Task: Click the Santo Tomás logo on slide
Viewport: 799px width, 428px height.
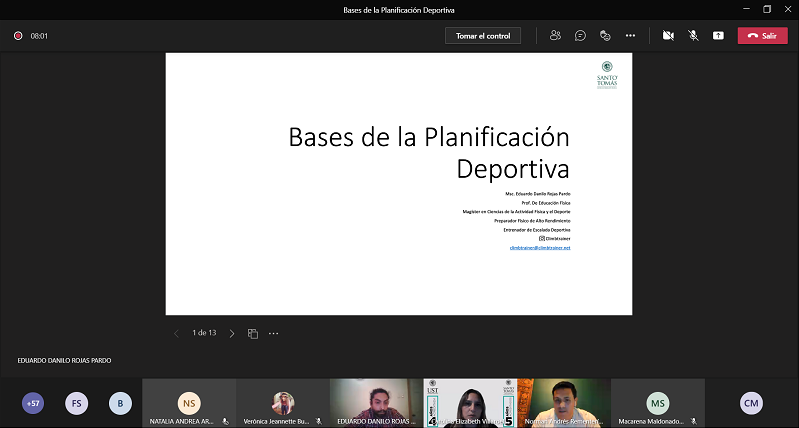Action: (607, 75)
